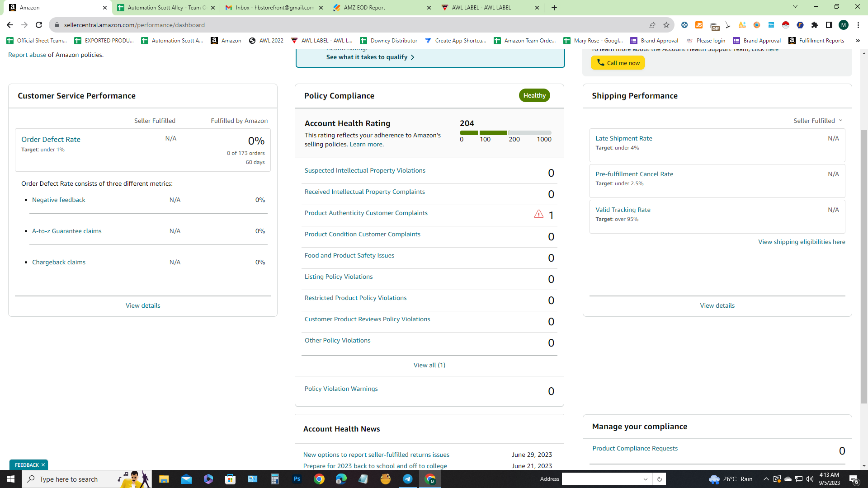868x488 pixels.
Task: Open Mail app from taskbar
Action: [186, 479]
